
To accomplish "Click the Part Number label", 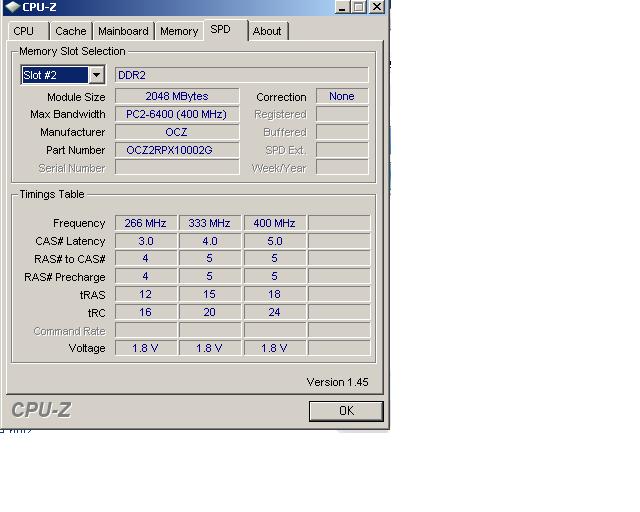I will pyautogui.click(x=76, y=150).
